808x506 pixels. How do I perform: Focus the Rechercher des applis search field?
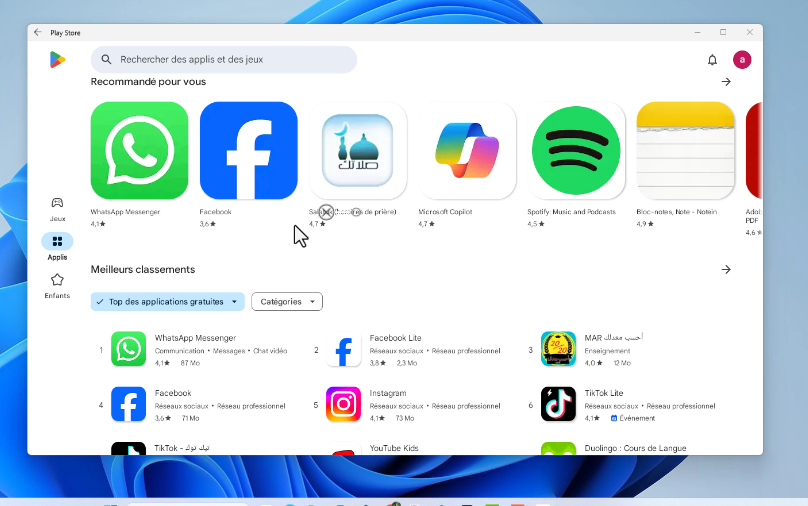coord(224,59)
